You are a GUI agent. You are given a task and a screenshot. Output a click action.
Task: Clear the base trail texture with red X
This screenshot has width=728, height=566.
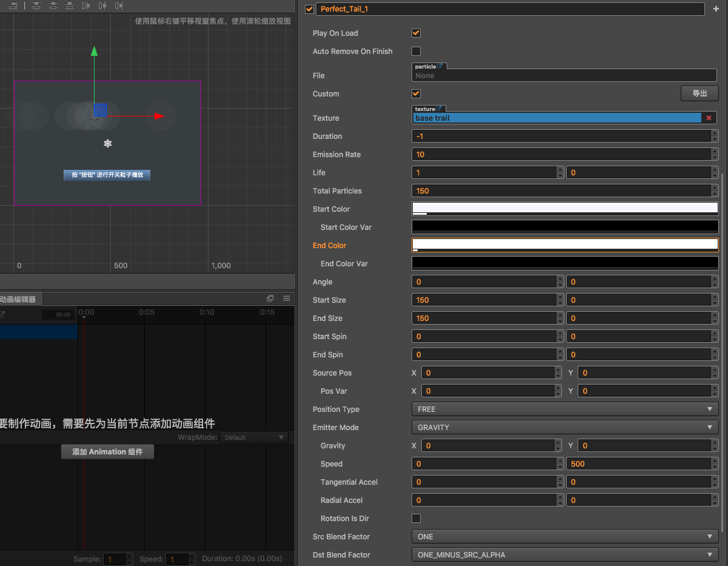point(709,118)
